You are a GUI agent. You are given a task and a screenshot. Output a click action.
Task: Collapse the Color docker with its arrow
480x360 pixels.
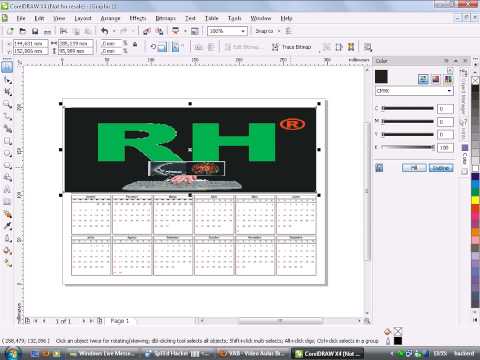(456, 61)
